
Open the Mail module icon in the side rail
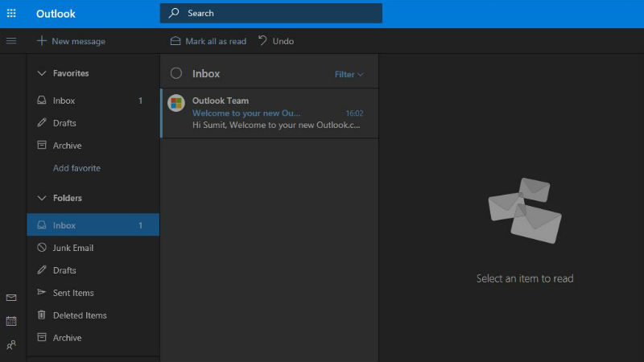point(11,298)
